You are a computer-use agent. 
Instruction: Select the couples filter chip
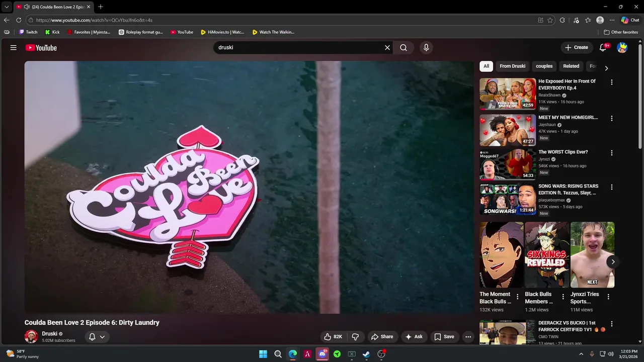[x=544, y=66]
